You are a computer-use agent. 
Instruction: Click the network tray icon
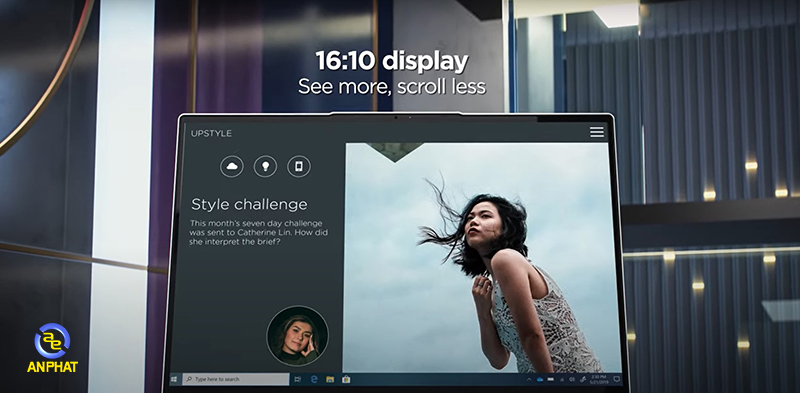point(562,380)
